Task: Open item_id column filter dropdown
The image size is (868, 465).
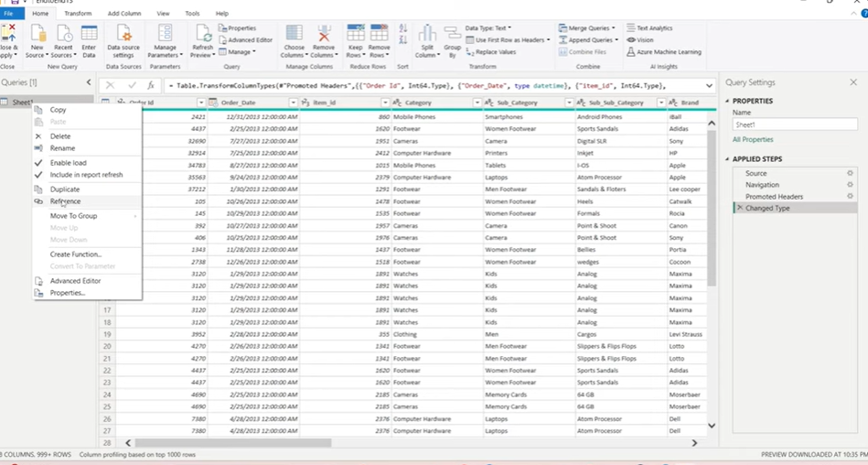Action: (x=385, y=103)
